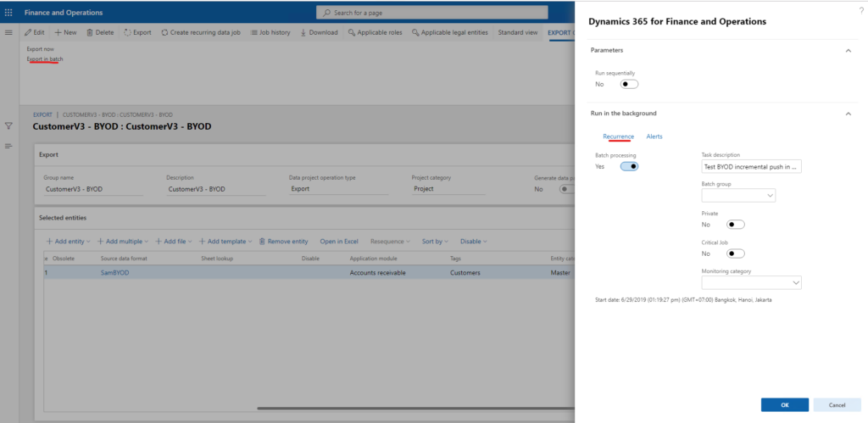The height and width of the screenshot is (423, 868).
Task: Collapse the Run in the background section
Action: (x=848, y=114)
